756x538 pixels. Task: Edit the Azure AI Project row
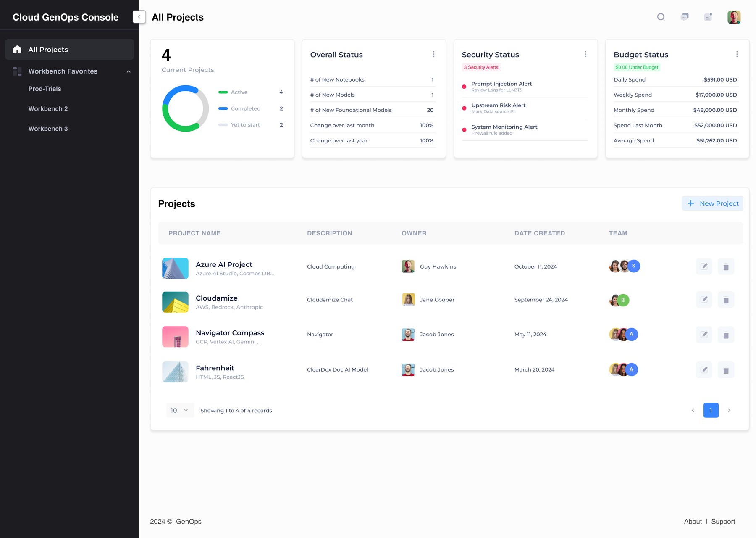click(704, 266)
